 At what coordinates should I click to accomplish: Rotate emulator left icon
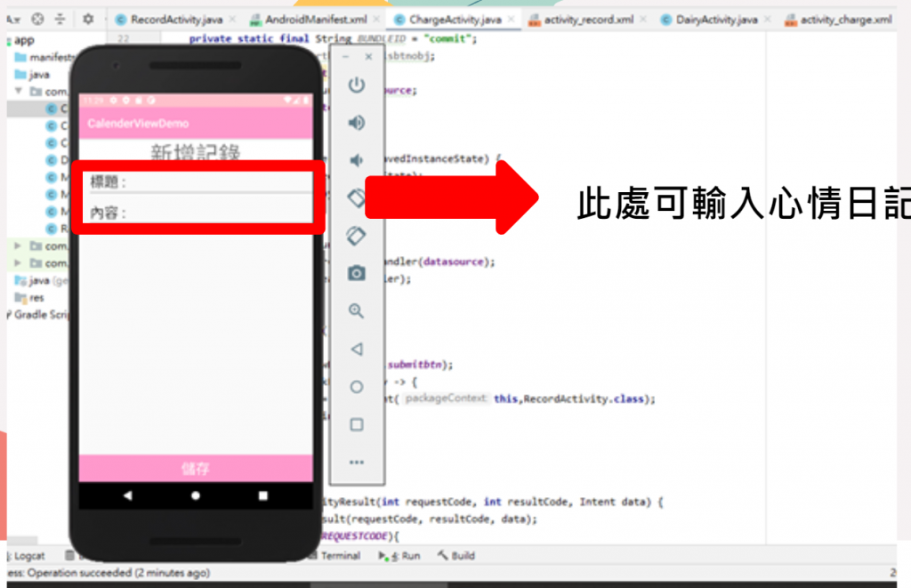(356, 197)
